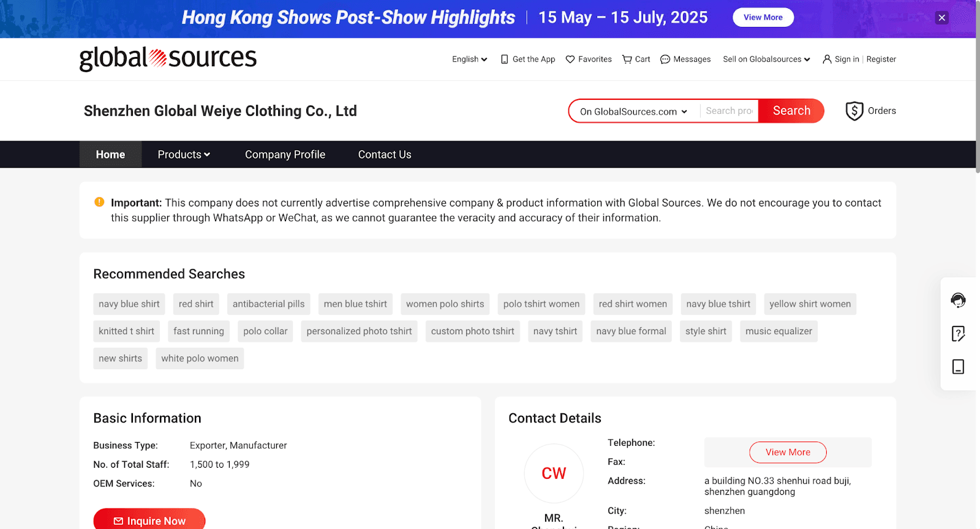980x529 pixels.
Task: Select the custom photo tshirt tag
Action: click(x=472, y=331)
